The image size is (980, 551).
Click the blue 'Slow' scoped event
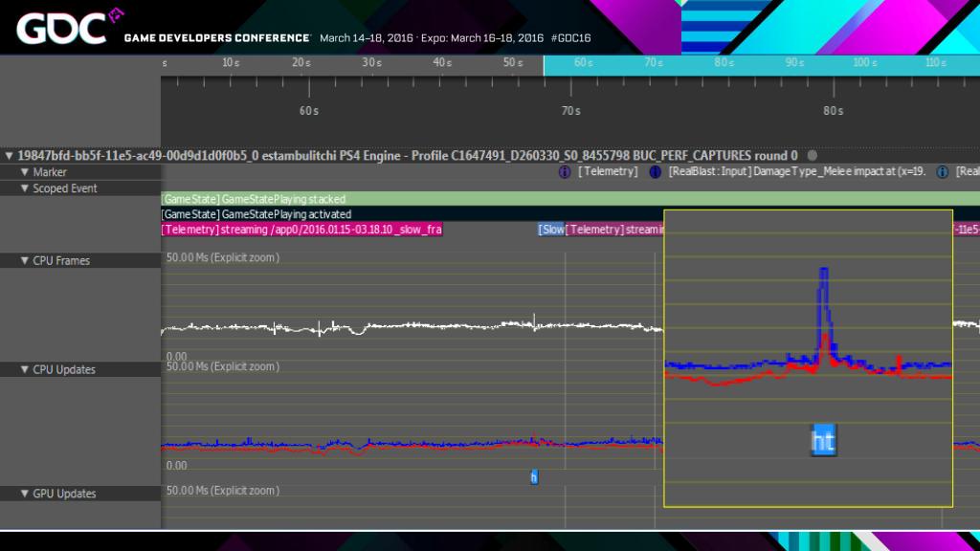(x=550, y=230)
